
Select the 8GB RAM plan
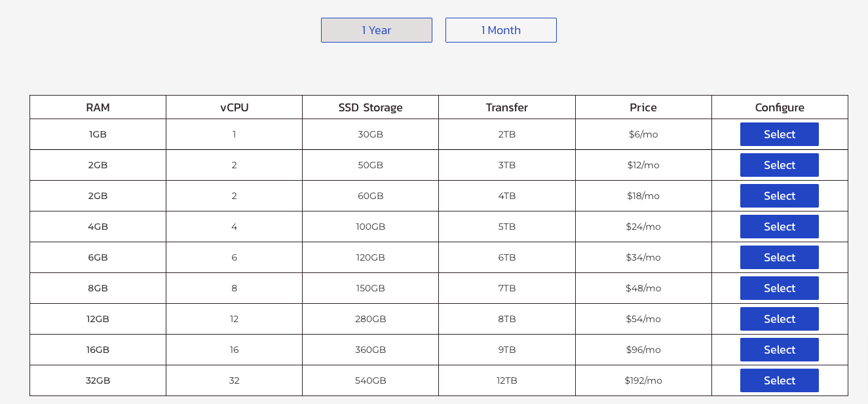pos(779,288)
